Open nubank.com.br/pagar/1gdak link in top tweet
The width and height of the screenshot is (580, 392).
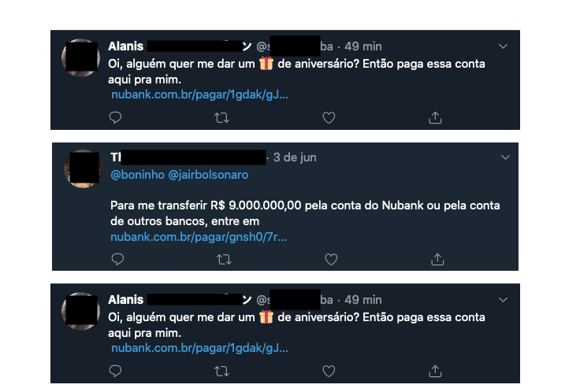199,94
